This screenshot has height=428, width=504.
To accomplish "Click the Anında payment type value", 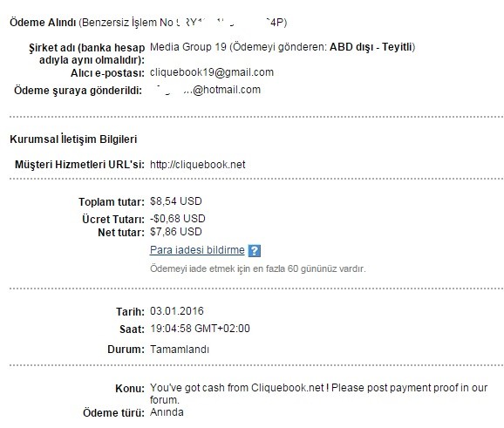I will point(167,412).
